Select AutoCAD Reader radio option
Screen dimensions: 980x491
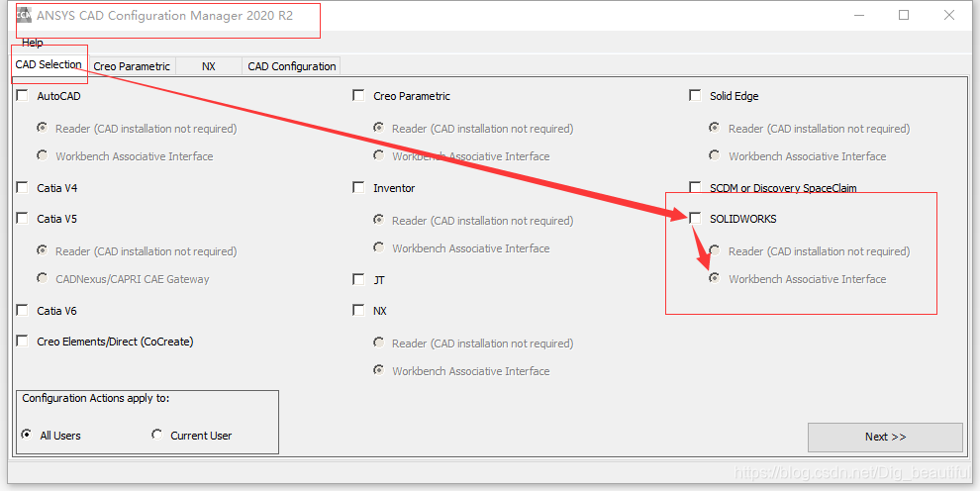click(x=43, y=128)
